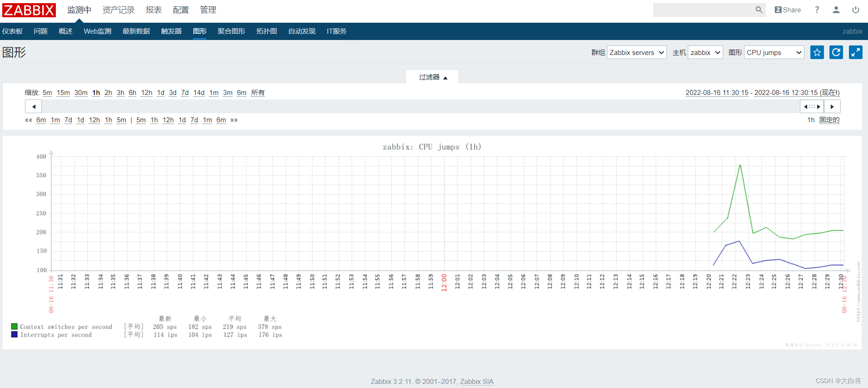Open the 配置 top menu

(x=181, y=10)
